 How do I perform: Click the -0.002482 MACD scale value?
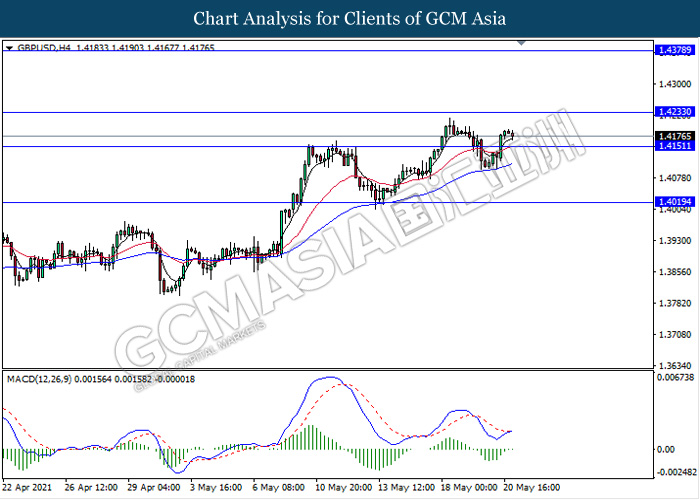click(x=675, y=472)
